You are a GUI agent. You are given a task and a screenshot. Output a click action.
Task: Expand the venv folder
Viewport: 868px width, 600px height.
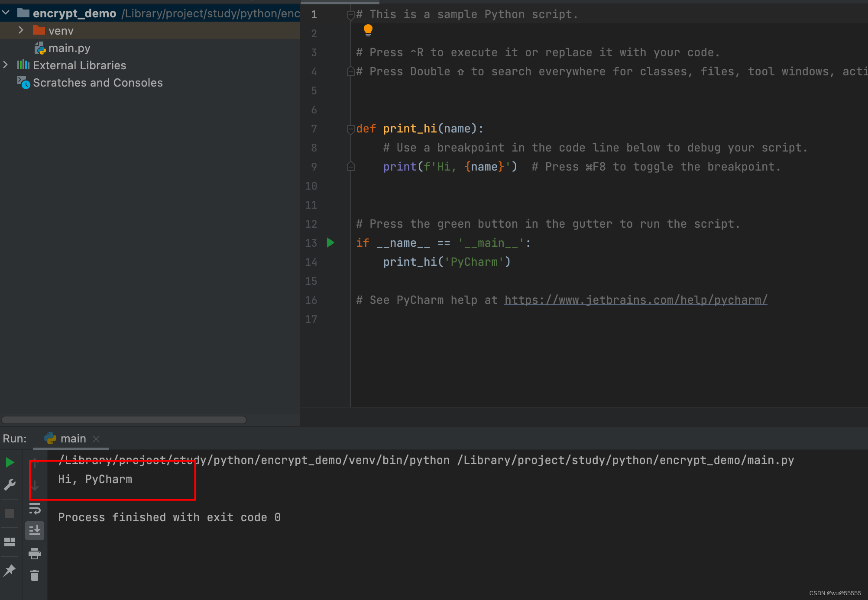pos(21,30)
